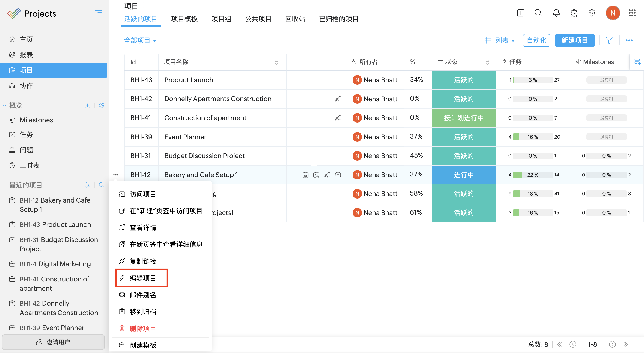The width and height of the screenshot is (644, 353).
Task: Click the comment icon on Bakery row
Action: 338,175
